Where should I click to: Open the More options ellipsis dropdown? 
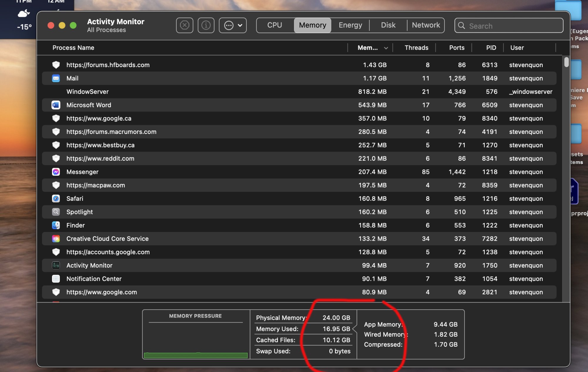point(233,25)
